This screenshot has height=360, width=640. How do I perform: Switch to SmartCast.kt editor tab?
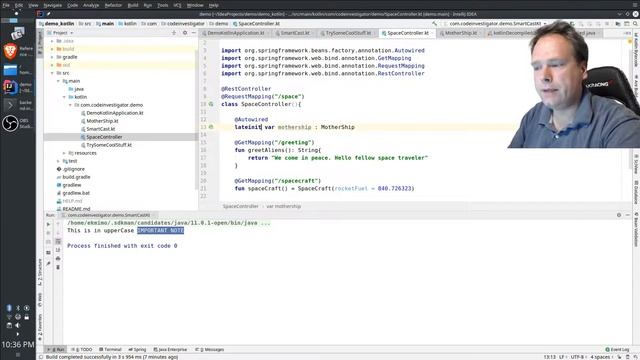[x=295, y=33]
